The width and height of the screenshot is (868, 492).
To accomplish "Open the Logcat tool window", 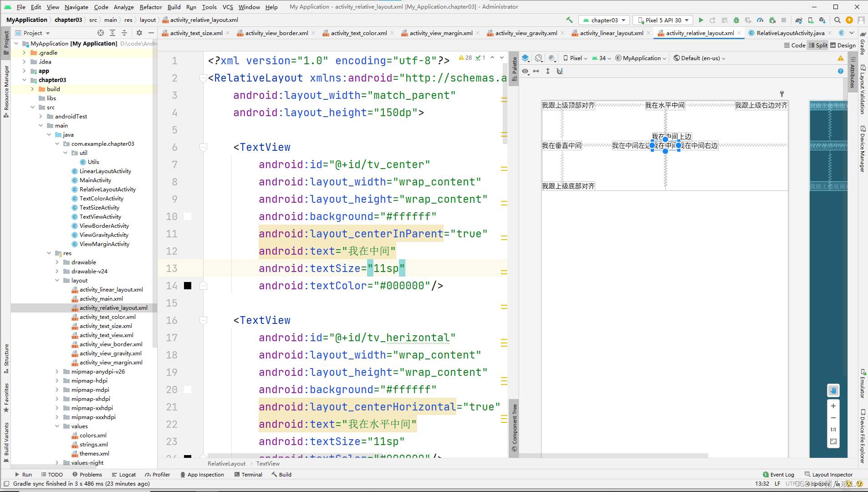I will click(124, 474).
